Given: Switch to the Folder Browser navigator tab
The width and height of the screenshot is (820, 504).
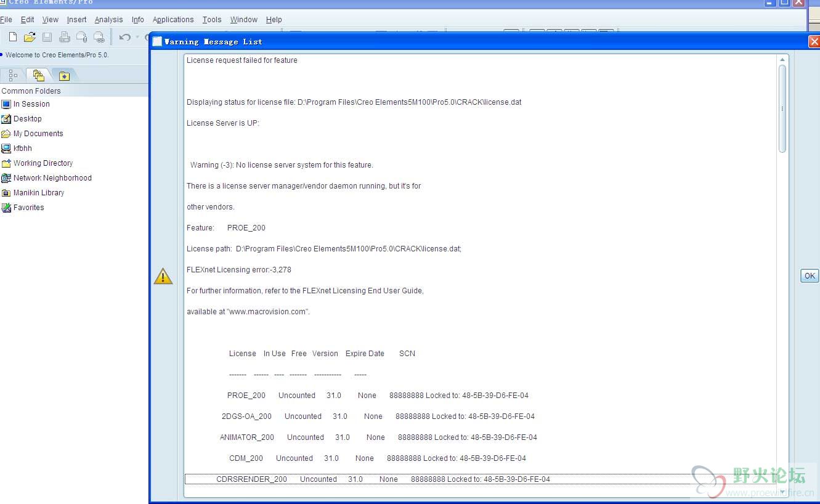Looking at the screenshot, I should pyautogui.click(x=38, y=76).
